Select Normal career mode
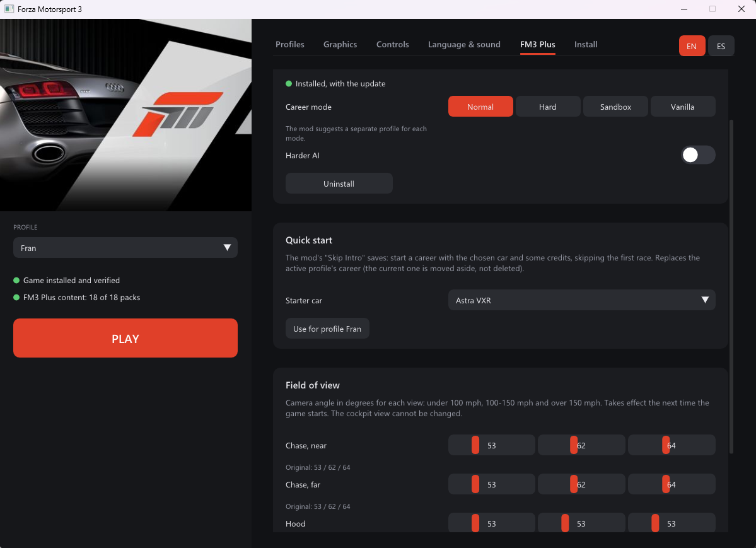Viewport: 756px width, 548px height. coord(480,107)
